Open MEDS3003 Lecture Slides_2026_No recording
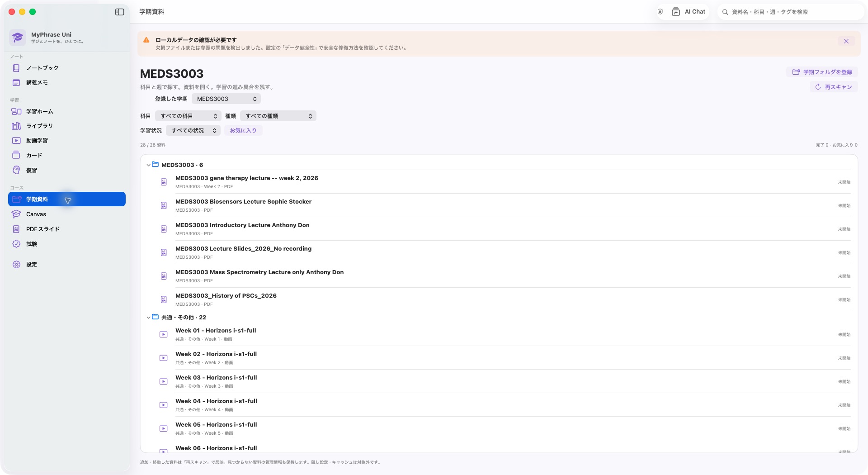This screenshot has height=475, width=868. [x=499, y=252]
